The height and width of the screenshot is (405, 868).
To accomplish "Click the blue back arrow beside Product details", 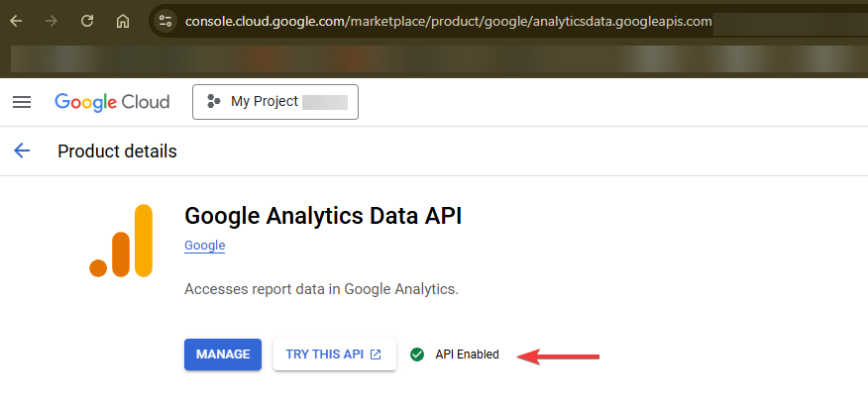I will click(22, 151).
